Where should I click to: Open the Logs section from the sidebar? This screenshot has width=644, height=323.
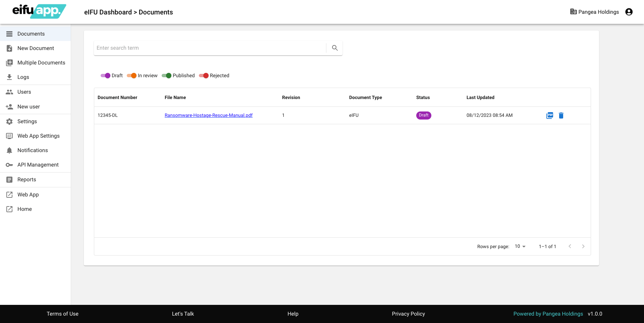pyautogui.click(x=23, y=77)
